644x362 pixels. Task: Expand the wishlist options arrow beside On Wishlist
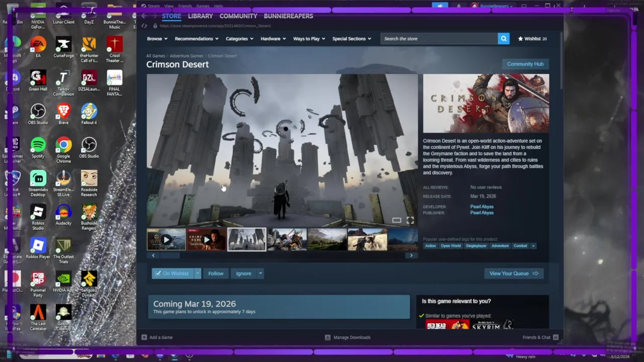pyautogui.click(x=198, y=274)
